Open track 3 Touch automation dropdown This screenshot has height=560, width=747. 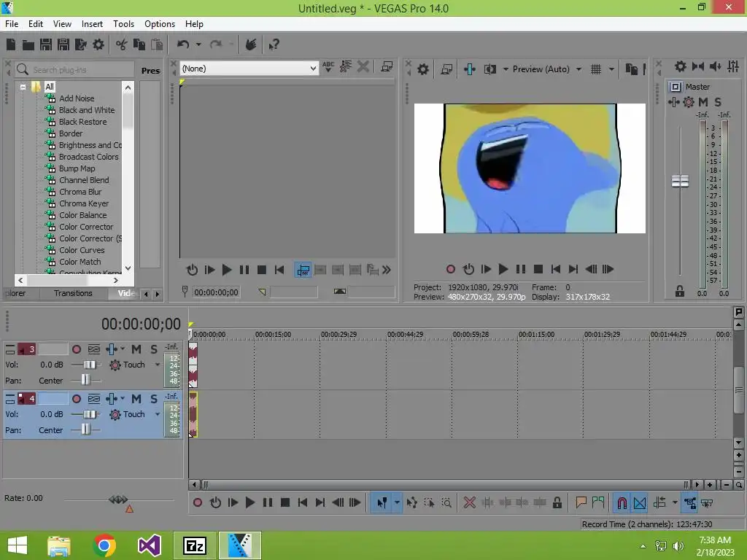158,365
